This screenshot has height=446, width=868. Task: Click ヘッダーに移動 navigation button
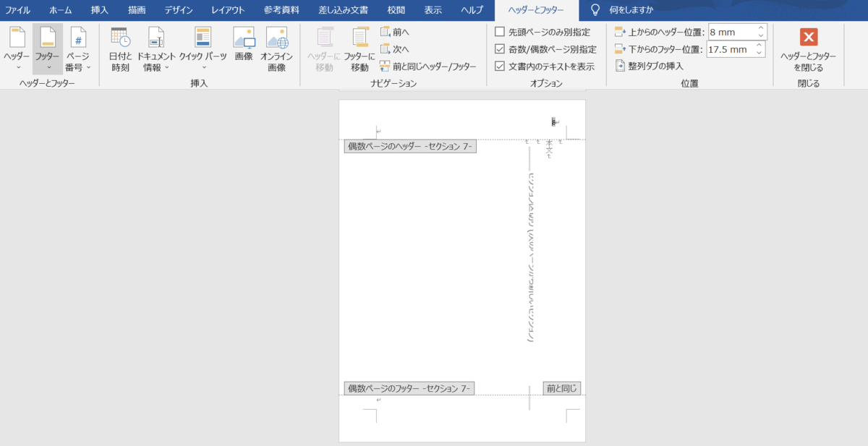tap(325, 48)
